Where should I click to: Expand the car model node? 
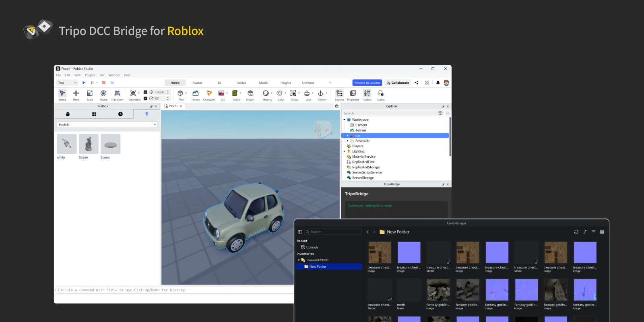[347, 136]
